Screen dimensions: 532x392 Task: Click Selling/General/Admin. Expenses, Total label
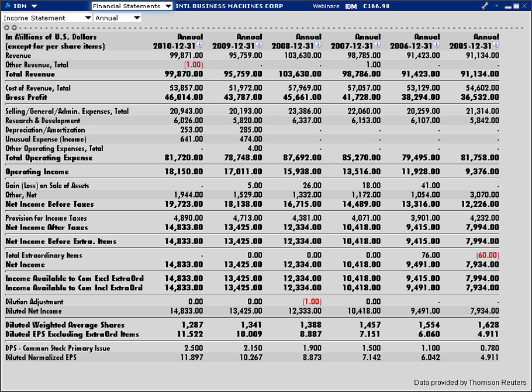coord(67,111)
